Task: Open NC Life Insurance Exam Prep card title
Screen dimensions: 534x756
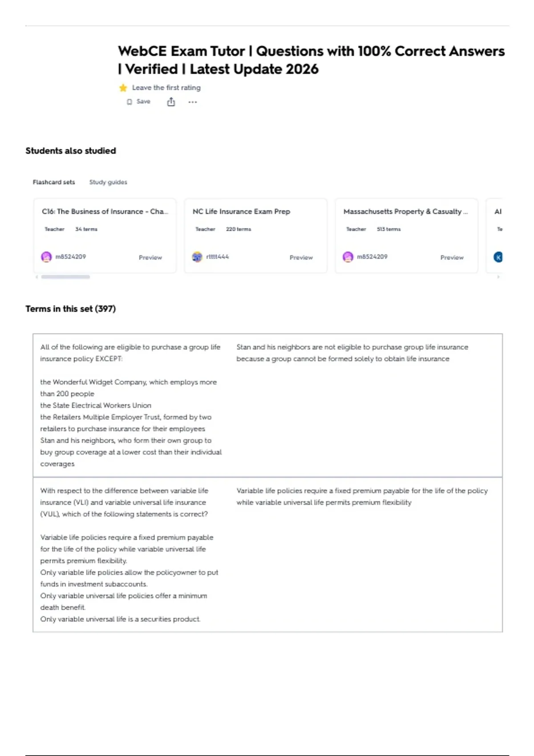Action: [x=241, y=212]
